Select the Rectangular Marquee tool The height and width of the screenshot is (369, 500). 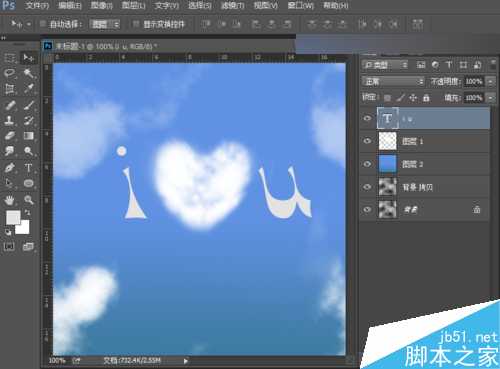[10, 58]
